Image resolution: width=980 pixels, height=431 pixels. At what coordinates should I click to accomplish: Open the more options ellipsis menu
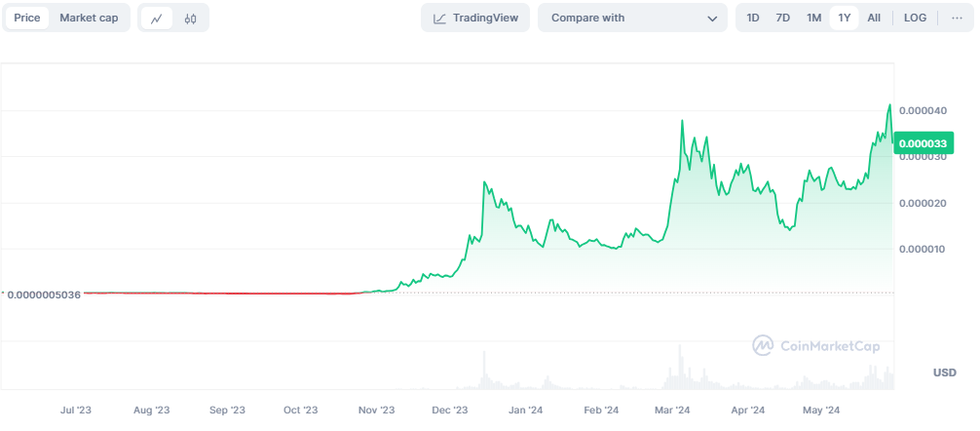click(957, 18)
